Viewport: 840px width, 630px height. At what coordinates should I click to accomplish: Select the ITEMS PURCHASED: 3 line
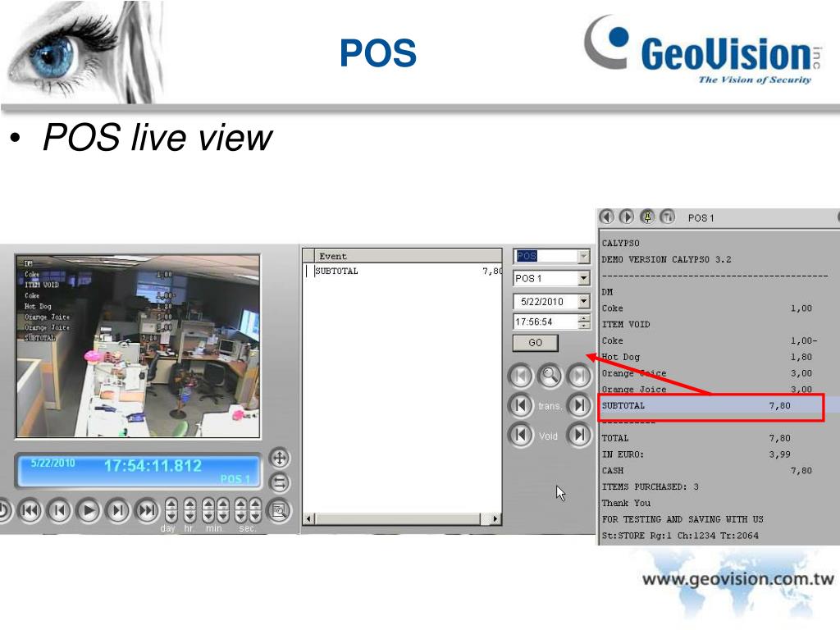[x=651, y=487]
